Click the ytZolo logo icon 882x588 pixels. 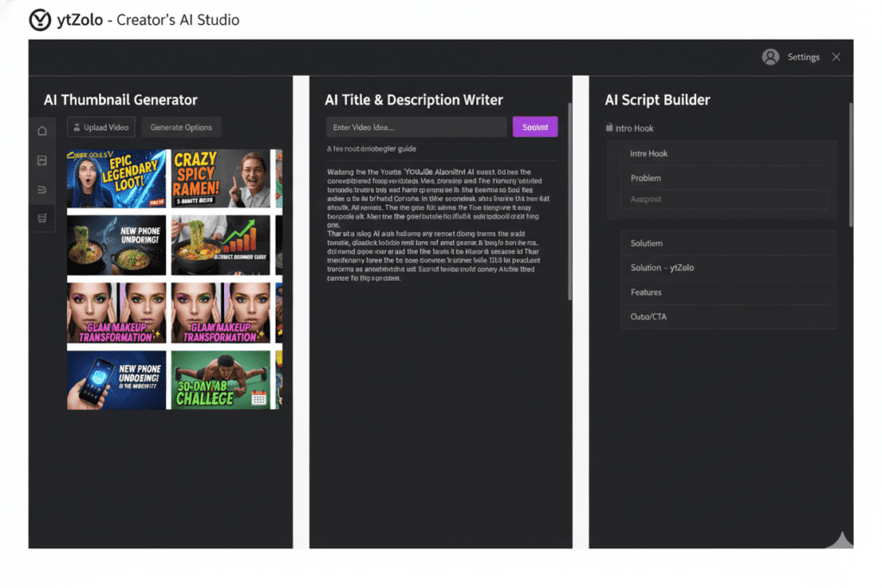(x=40, y=20)
